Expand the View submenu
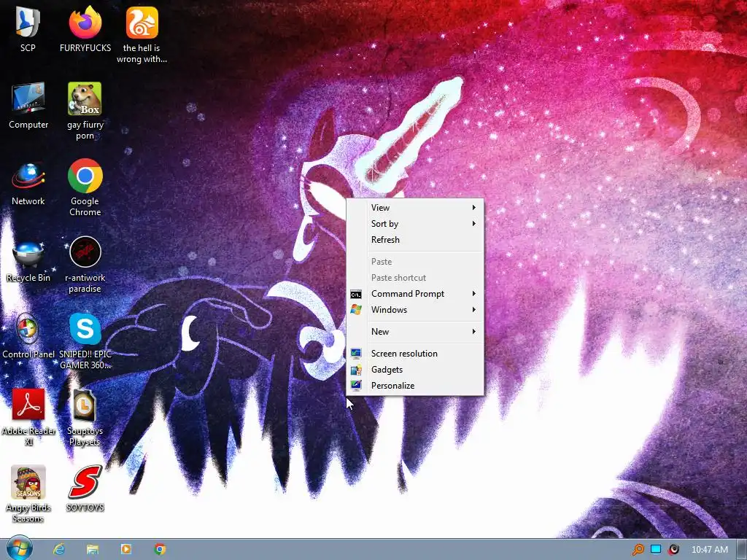The width and height of the screenshot is (747, 560). tap(415, 208)
